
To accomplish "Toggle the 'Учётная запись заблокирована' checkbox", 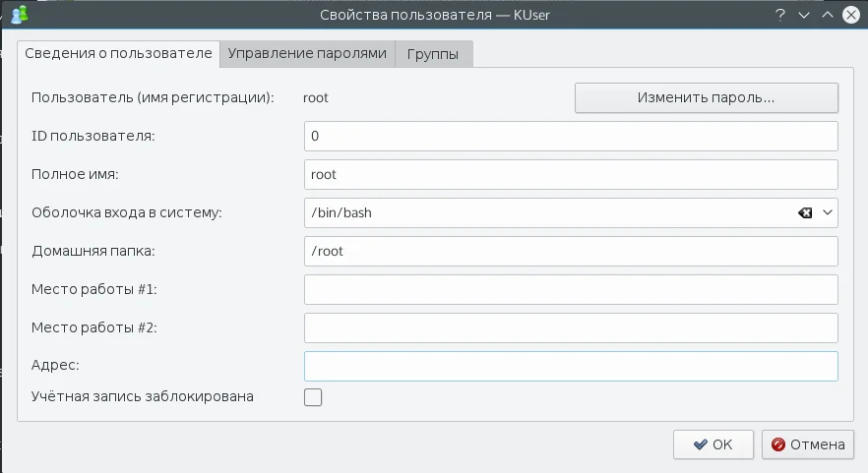I will (313, 397).
